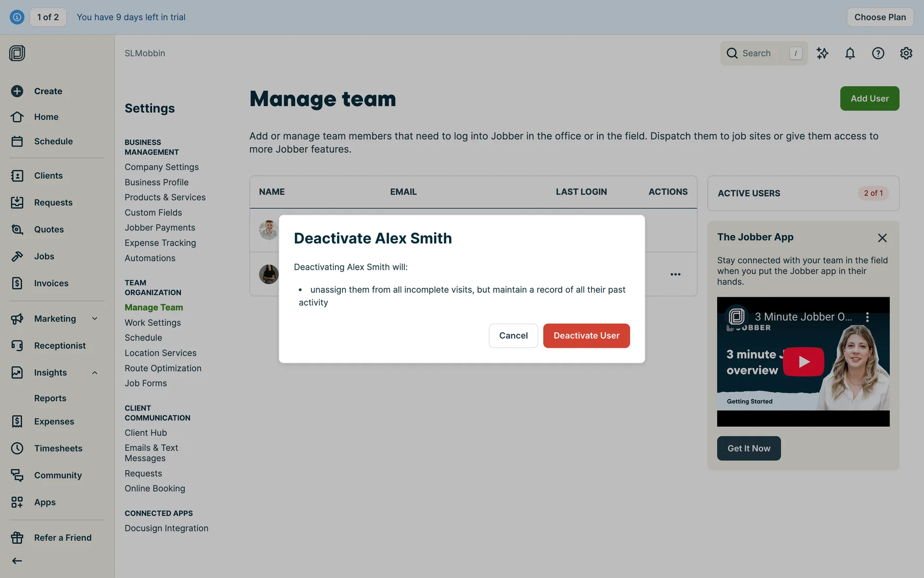Collapse the Insights section chevron

coord(95,372)
